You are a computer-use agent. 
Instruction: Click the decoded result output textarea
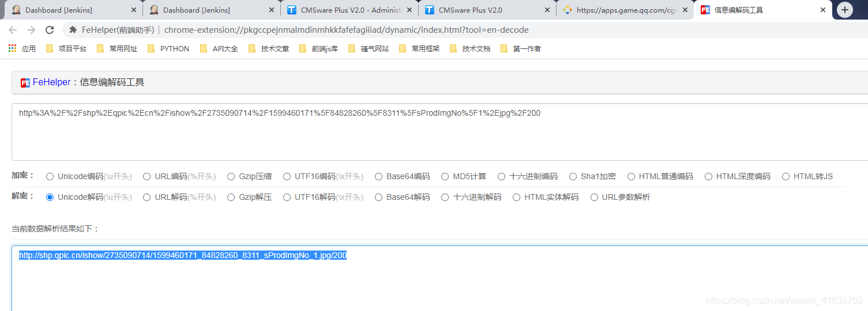point(439,278)
